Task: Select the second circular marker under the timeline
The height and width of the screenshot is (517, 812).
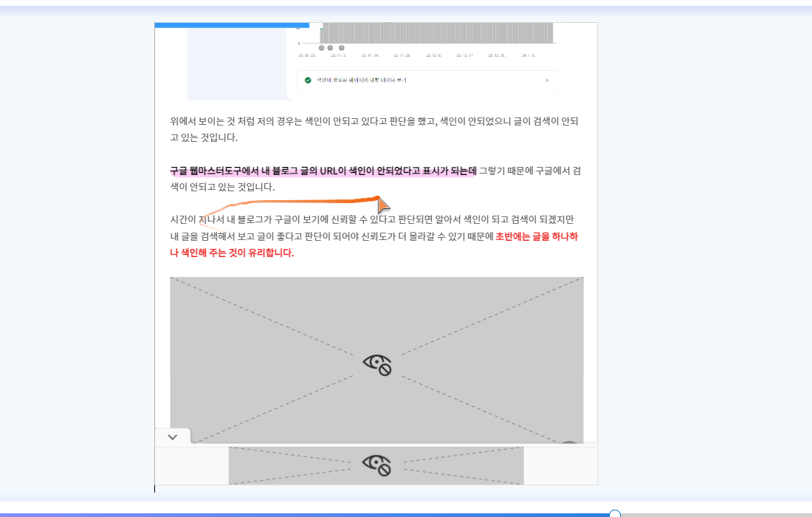Action: pos(330,48)
